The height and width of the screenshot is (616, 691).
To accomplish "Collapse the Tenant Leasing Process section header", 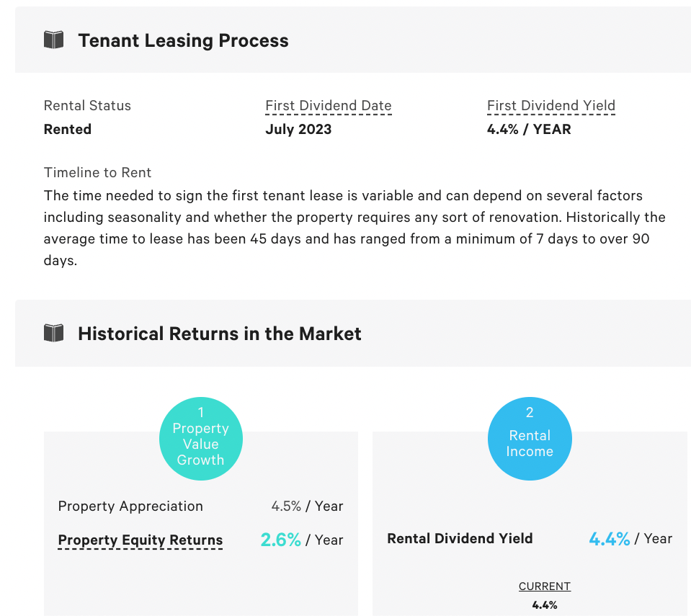I will (x=353, y=40).
